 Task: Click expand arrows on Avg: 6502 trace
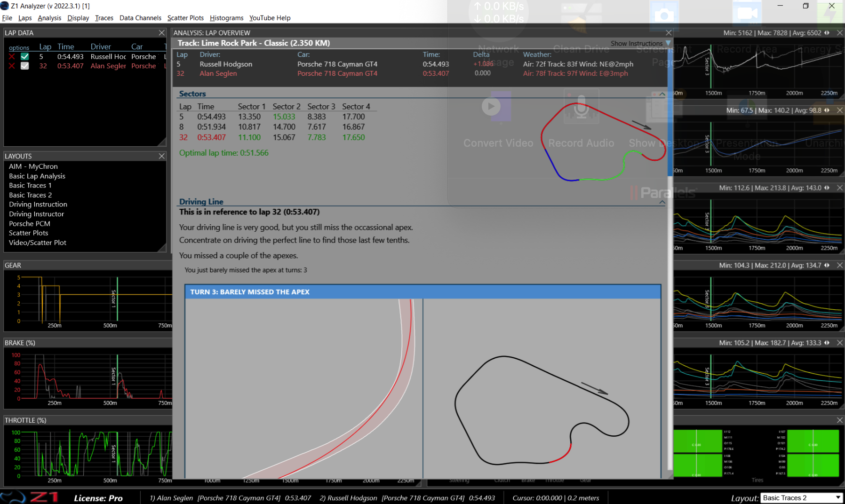pyautogui.click(x=827, y=32)
